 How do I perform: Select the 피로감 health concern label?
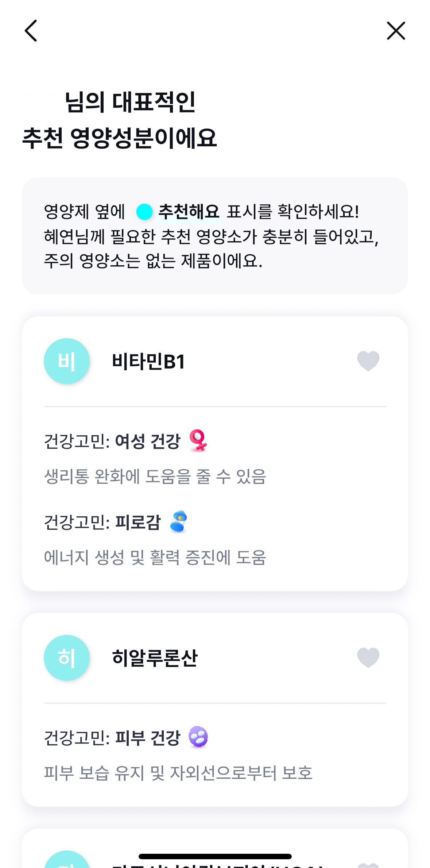coord(138,522)
